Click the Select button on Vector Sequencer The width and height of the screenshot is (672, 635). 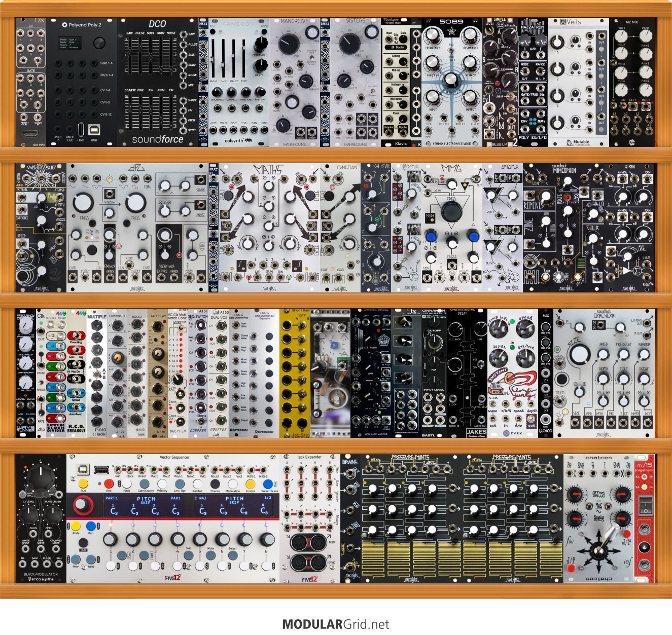point(233,555)
